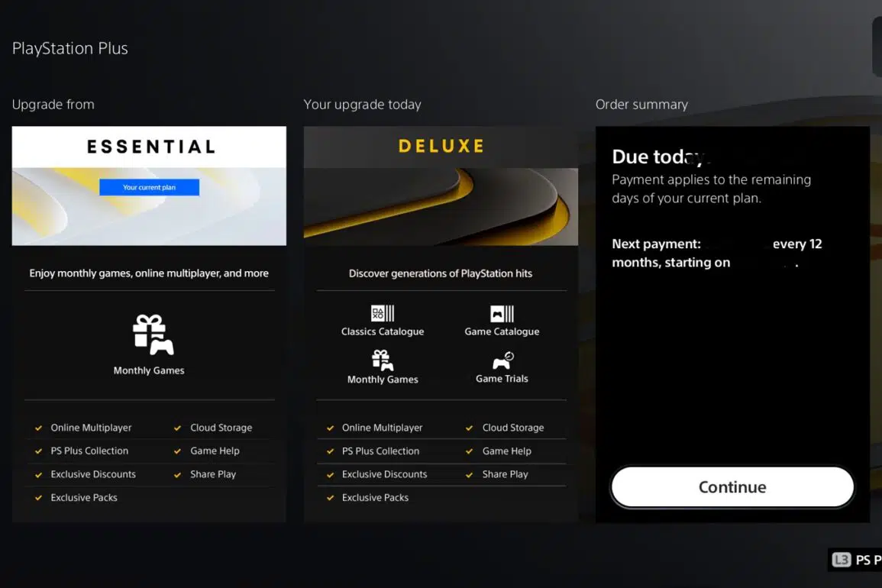This screenshot has height=588, width=882.
Task: Click the Essential 'Exclusive Packs' checkmark
Action: (x=38, y=498)
